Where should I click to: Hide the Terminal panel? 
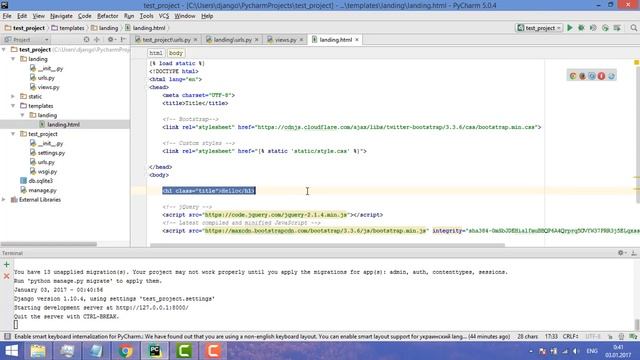point(633,253)
